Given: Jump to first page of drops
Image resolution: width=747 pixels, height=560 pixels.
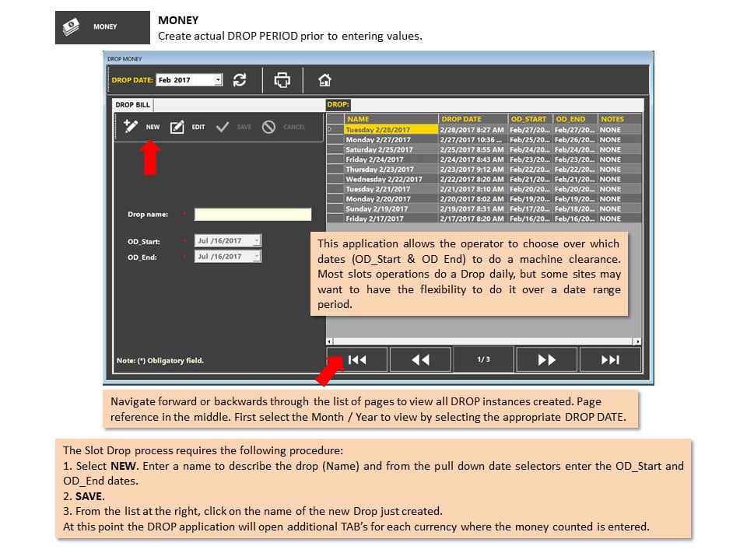Looking at the screenshot, I should tap(357, 359).
